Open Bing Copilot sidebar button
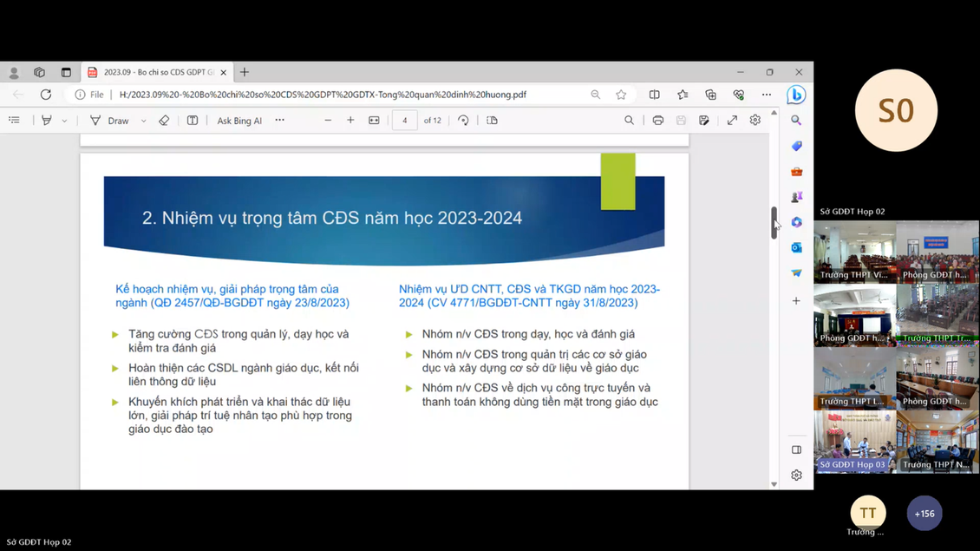Screen dimensions: 980x551 click(796, 95)
